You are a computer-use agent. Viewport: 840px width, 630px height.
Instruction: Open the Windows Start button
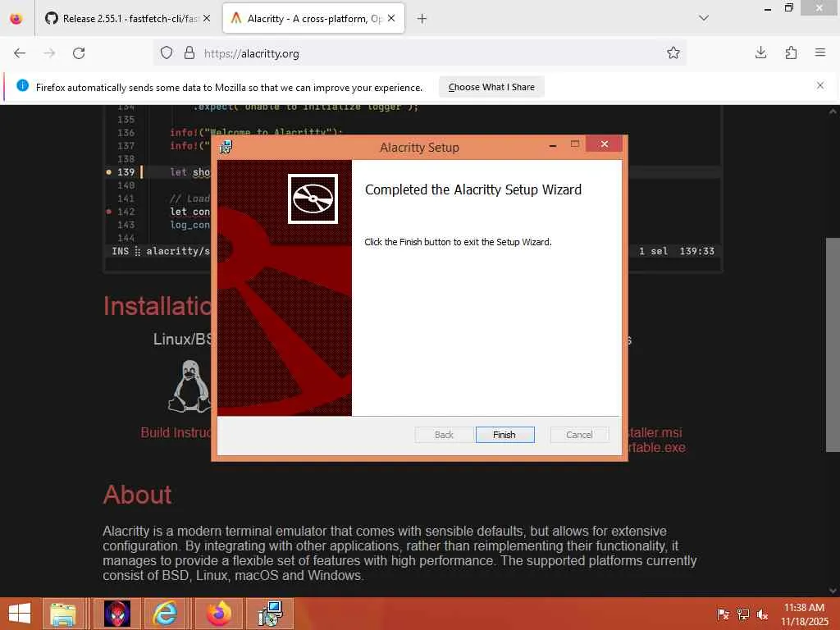(20, 614)
